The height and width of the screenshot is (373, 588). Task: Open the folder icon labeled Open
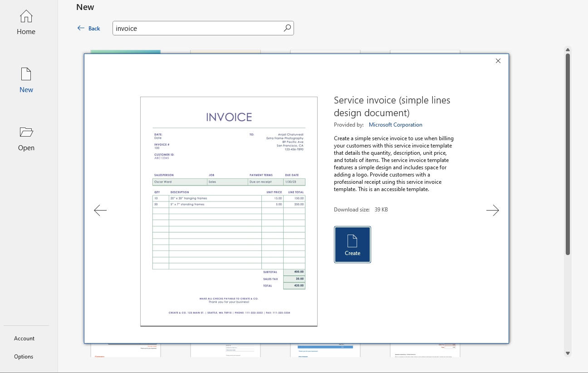[x=26, y=133]
